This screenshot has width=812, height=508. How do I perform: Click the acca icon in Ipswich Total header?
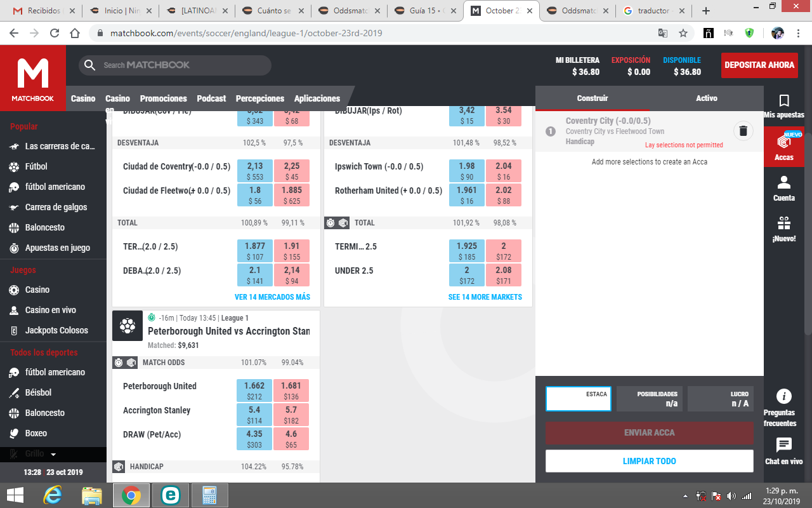(x=343, y=223)
